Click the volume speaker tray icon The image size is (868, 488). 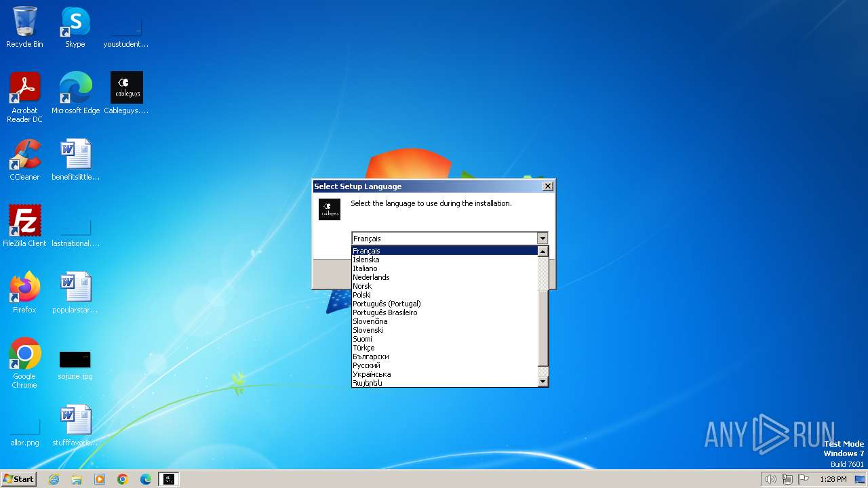click(x=770, y=479)
